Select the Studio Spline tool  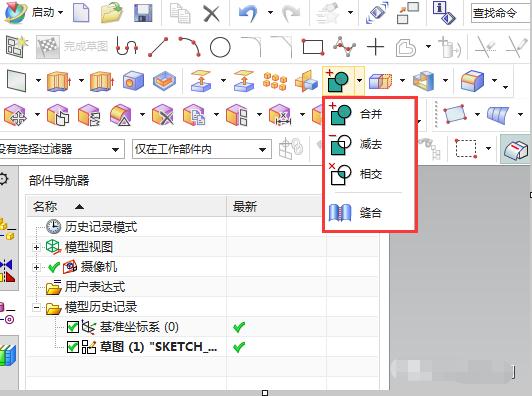pyautogui.click(x=344, y=46)
